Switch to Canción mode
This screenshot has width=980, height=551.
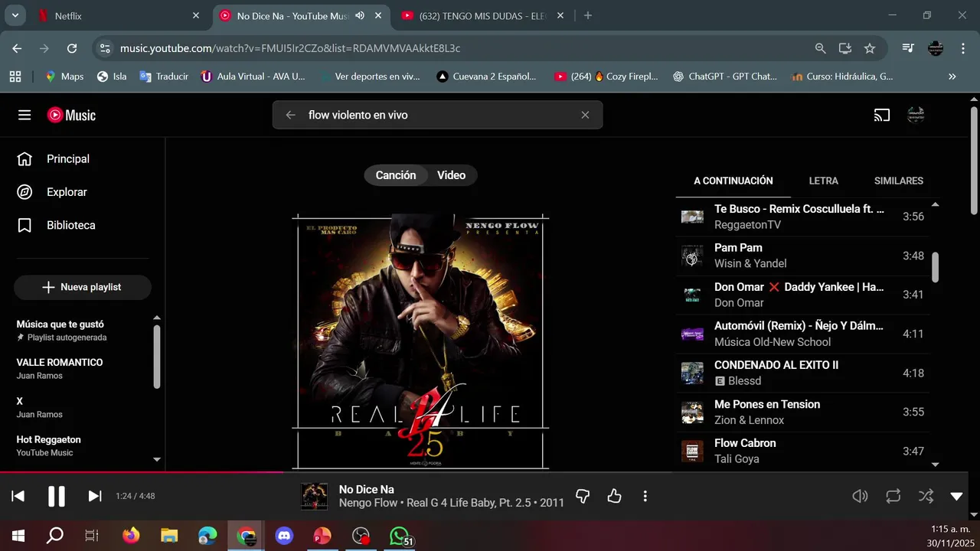tap(396, 175)
